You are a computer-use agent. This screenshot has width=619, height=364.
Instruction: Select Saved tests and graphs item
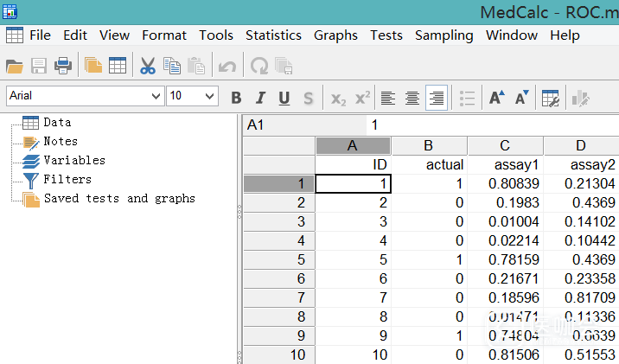pyautogui.click(x=119, y=198)
